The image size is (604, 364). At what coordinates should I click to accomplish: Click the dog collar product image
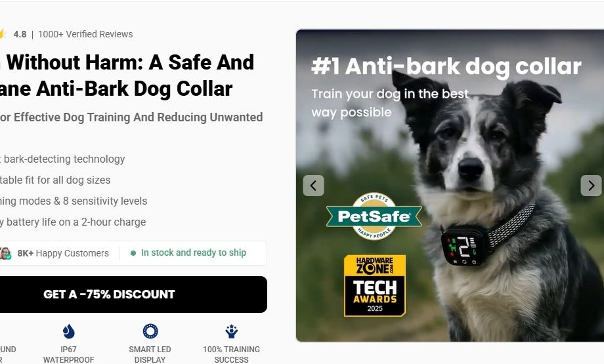click(x=450, y=186)
